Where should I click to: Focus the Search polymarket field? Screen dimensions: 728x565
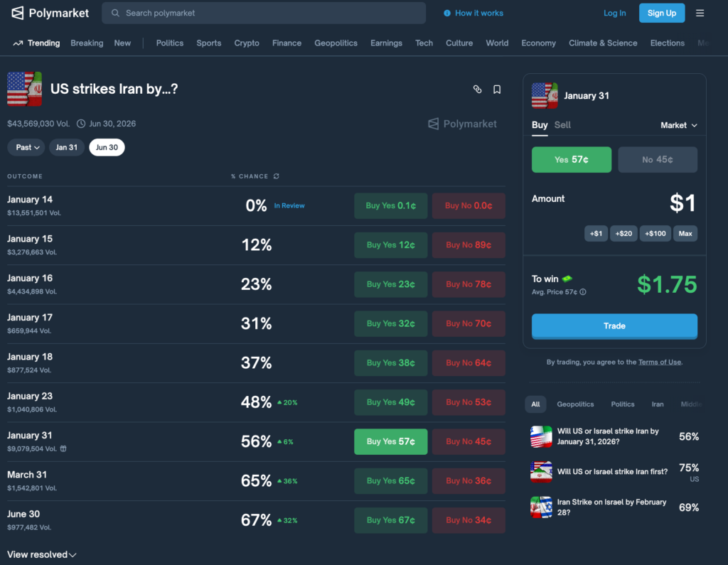(x=270, y=13)
